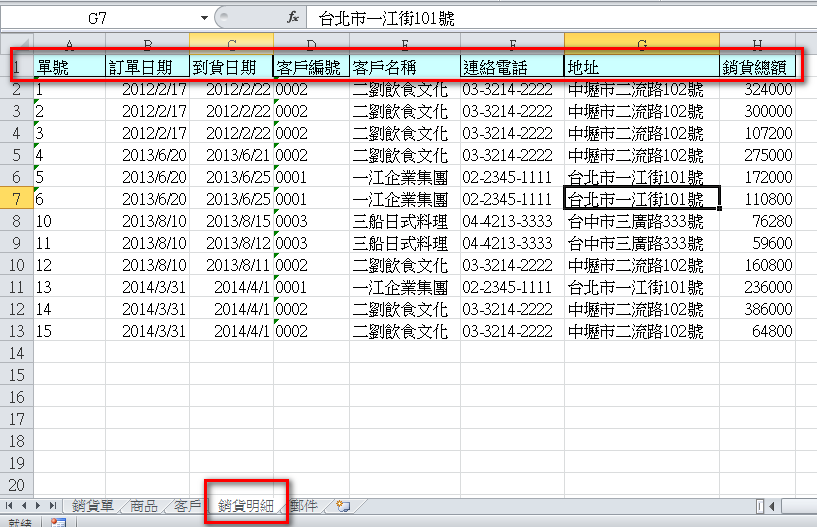The width and height of the screenshot is (817, 527).
Task: Click the selected address cell G7
Action: click(x=642, y=199)
